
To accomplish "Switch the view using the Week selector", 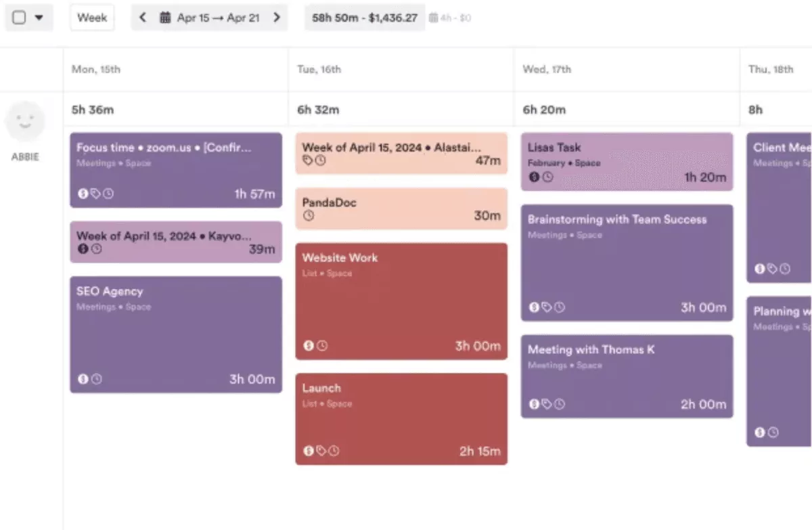I will pos(92,18).
